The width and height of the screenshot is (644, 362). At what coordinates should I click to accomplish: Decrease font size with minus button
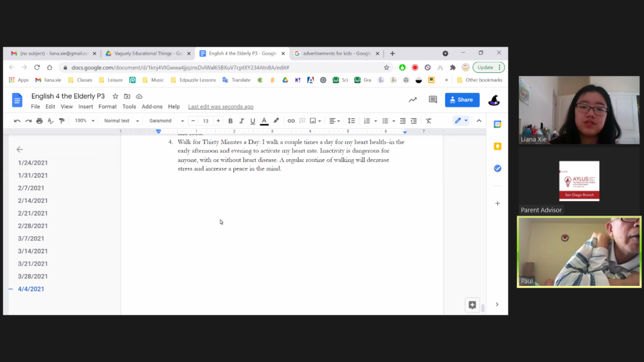point(193,121)
